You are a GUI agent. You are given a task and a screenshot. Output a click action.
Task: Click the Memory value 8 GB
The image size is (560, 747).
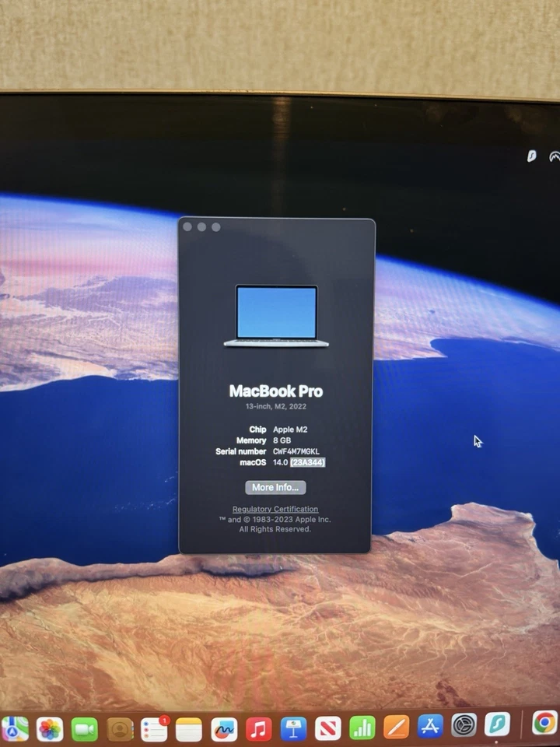tap(282, 440)
